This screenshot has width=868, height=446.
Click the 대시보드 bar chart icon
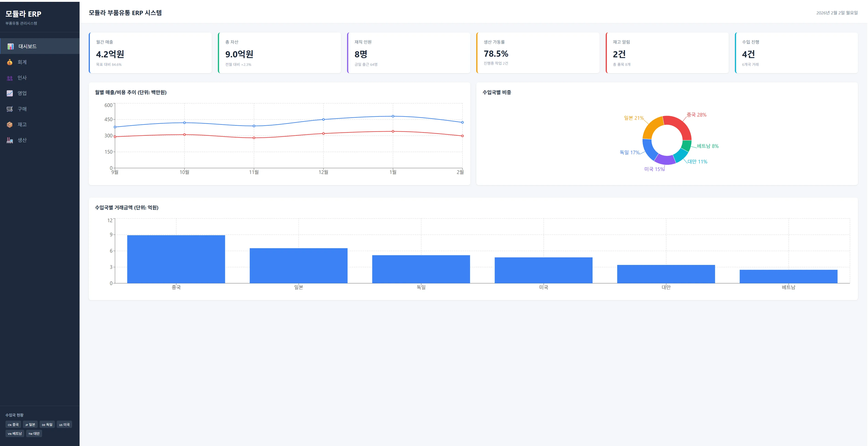tap(11, 46)
